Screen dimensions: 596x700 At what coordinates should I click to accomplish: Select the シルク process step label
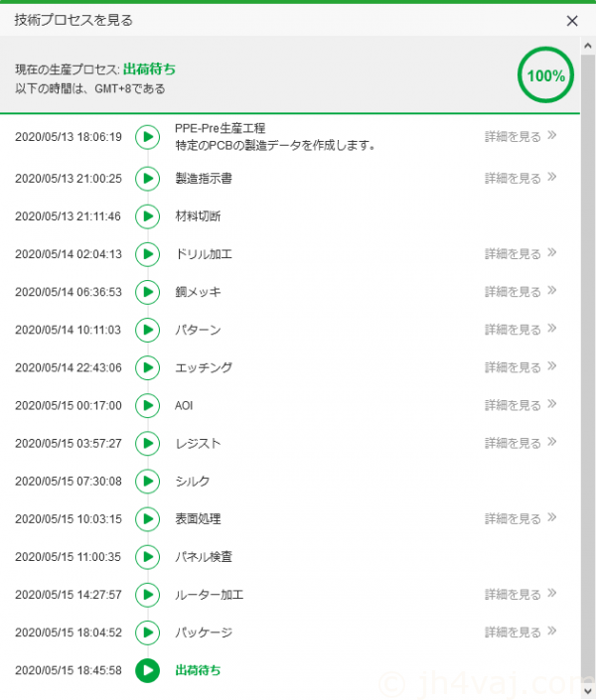192,482
